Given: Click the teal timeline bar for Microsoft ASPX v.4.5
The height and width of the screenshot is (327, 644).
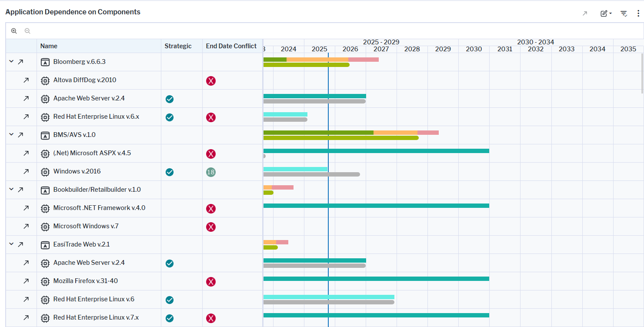Looking at the screenshot, I should (x=376, y=151).
